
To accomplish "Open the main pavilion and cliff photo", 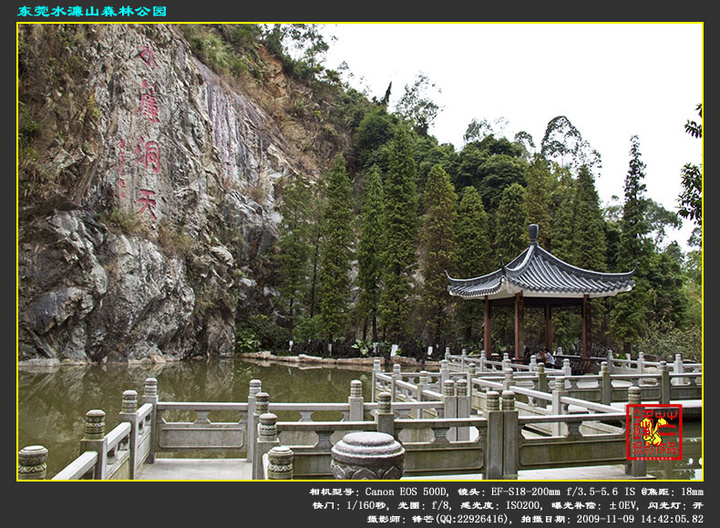I will point(360,252).
